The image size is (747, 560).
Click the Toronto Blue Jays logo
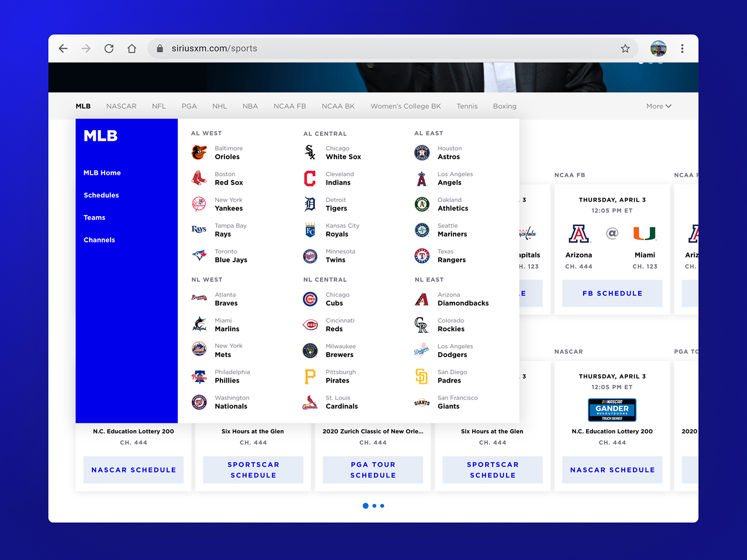point(199,255)
